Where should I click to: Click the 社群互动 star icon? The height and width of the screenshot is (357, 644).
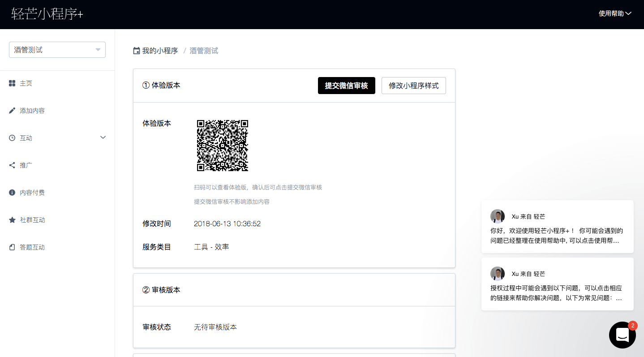[12, 220]
